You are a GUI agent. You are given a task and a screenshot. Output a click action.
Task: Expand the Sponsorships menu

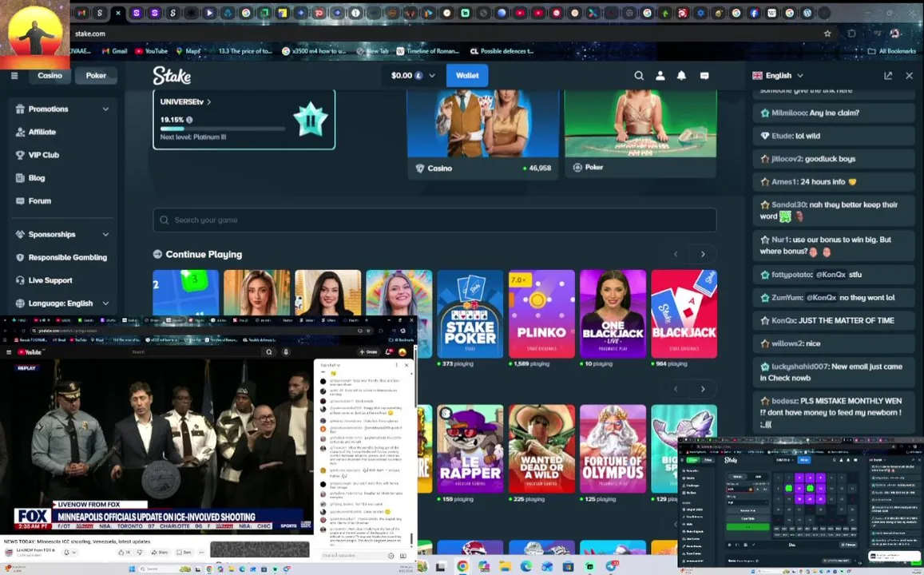tap(61, 235)
